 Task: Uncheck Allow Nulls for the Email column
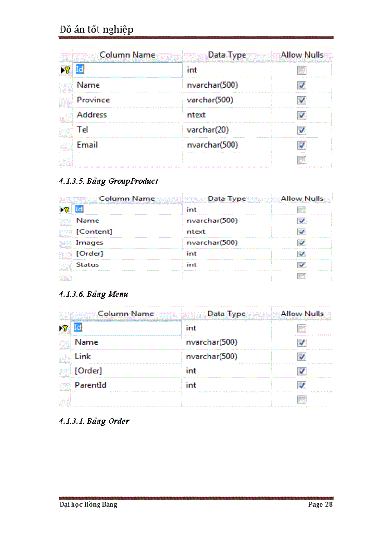[x=301, y=145]
